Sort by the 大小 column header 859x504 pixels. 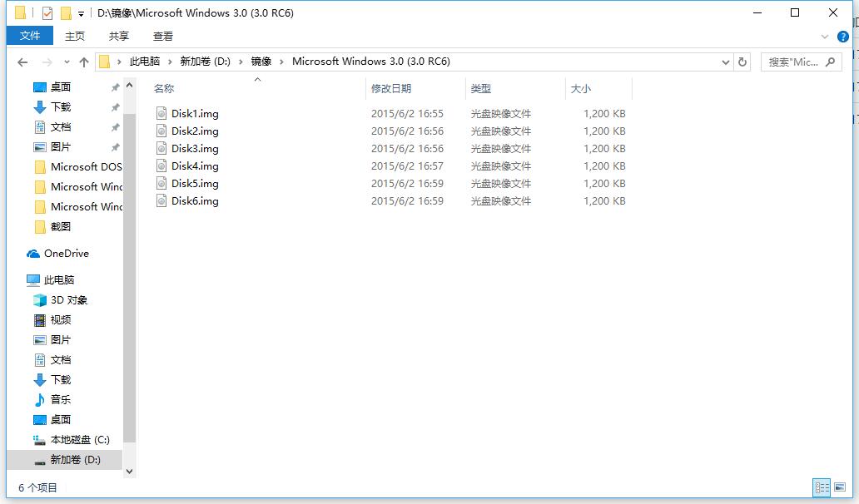click(581, 89)
